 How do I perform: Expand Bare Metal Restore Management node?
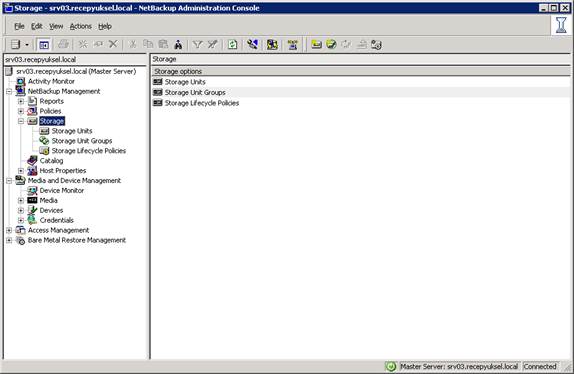click(9, 240)
